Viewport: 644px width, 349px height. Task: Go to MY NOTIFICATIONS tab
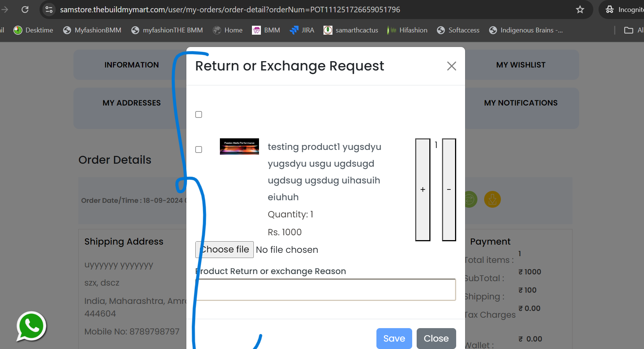521,103
